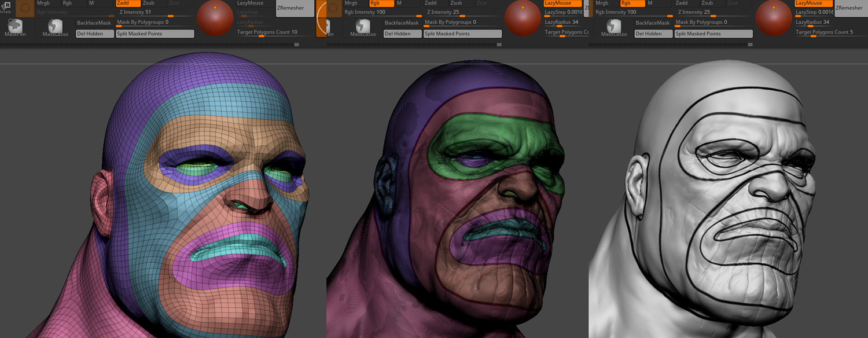This screenshot has height=338, width=868.
Task: Click Del Hidden in the right panel
Action: click(x=653, y=34)
